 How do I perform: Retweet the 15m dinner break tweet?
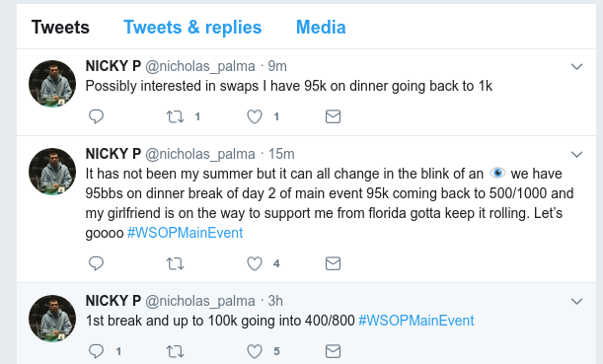click(175, 263)
